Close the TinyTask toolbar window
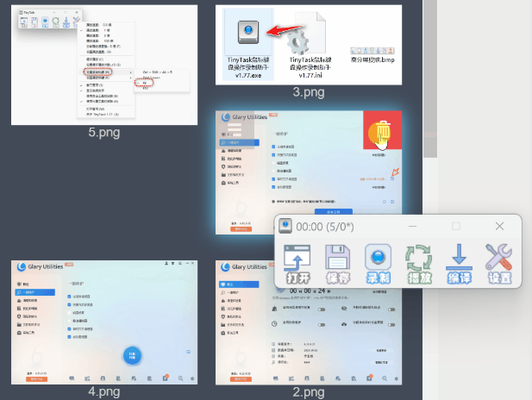The height and width of the screenshot is (400, 532). click(x=499, y=226)
